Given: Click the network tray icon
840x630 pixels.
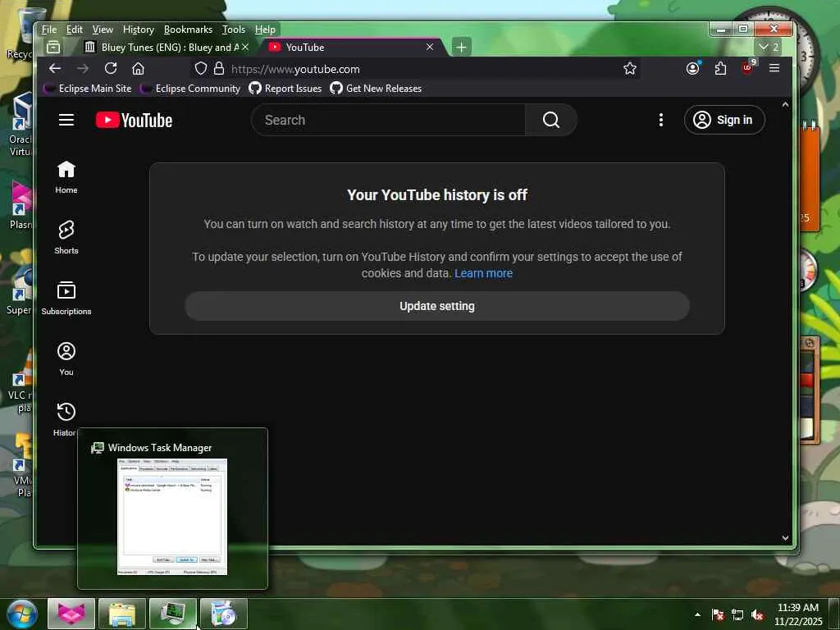Looking at the screenshot, I should coord(737,614).
